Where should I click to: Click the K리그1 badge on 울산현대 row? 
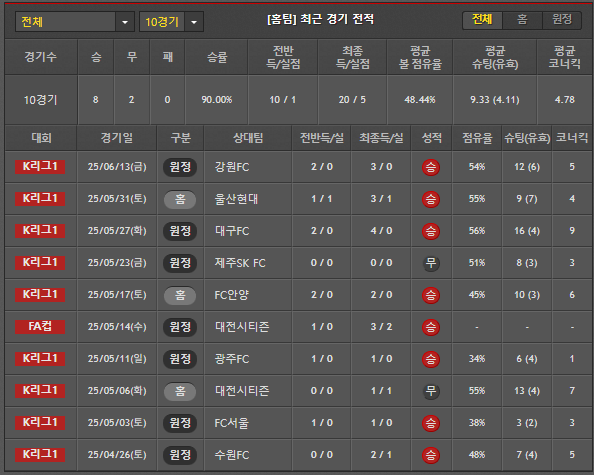click(x=40, y=198)
